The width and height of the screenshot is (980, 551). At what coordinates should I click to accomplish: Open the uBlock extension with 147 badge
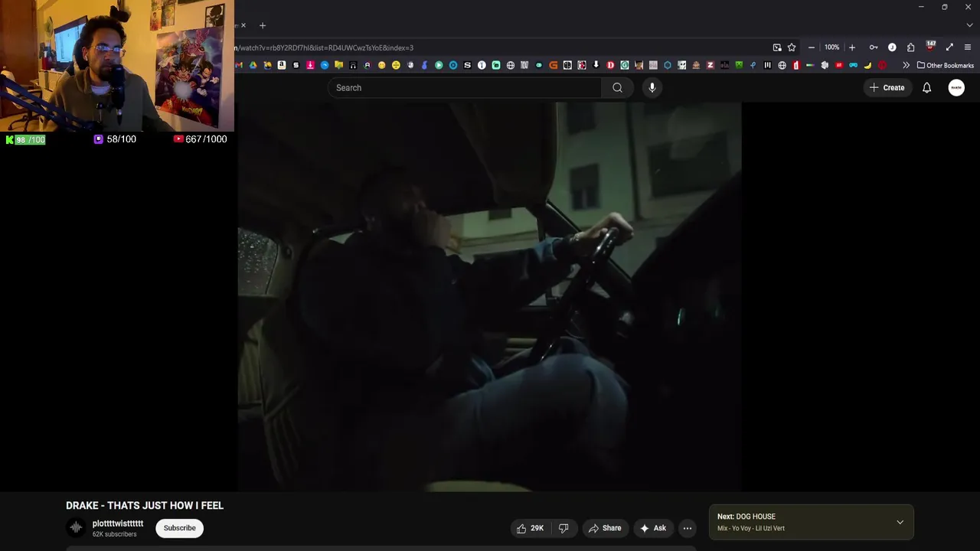click(930, 47)
